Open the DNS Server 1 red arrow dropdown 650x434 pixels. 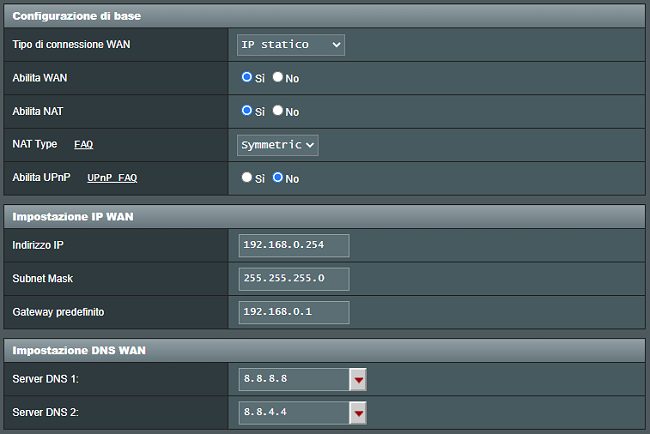(x=358, y=379)
